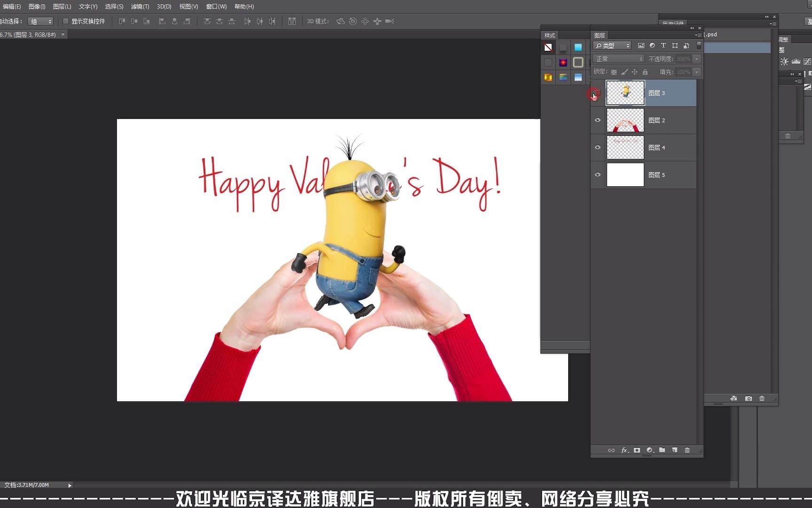Open the 图层(L) menu
This screenshot has height=508, width=812.
pos(62,7)
